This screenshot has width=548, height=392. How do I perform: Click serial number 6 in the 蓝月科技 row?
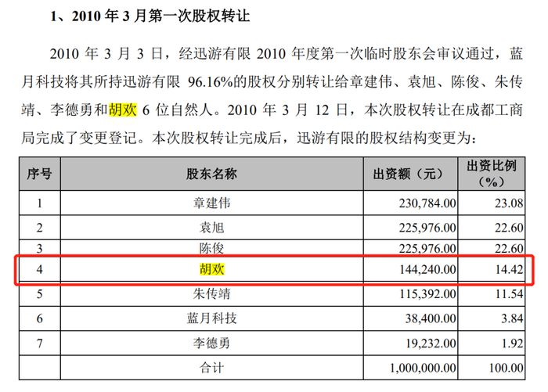pos(39,318)
